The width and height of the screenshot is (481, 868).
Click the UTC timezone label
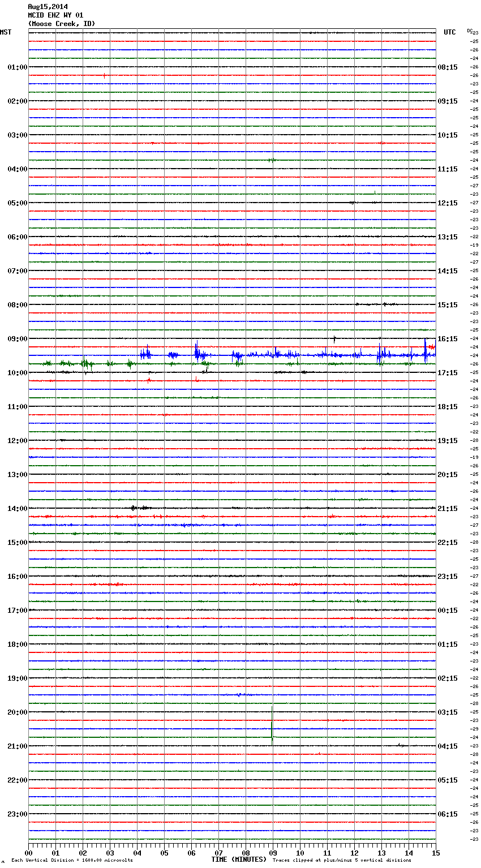click(449, 32)
